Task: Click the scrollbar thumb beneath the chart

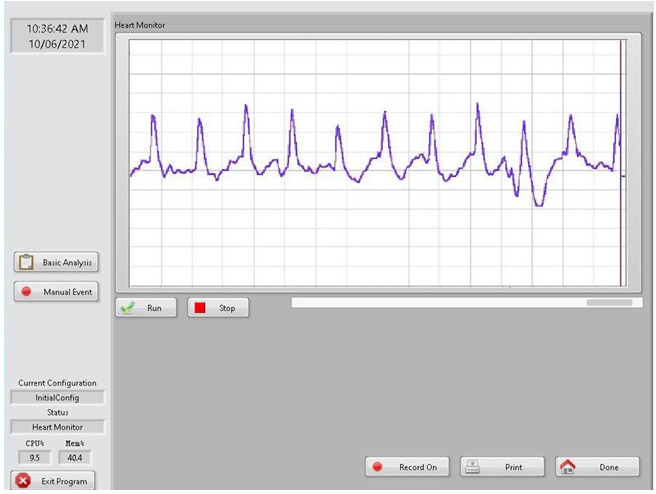Action: (609, 302)
